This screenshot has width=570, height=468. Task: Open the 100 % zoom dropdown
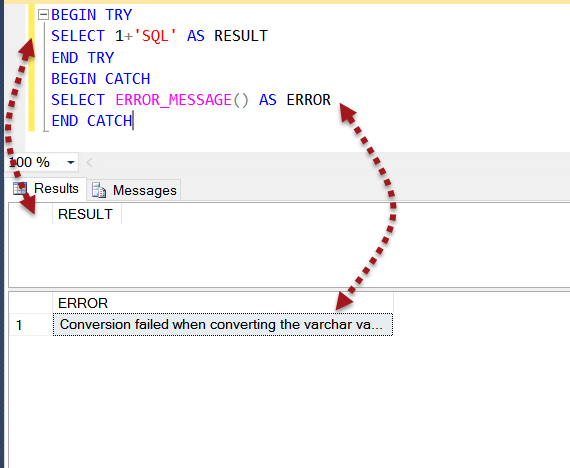[71, 163]
